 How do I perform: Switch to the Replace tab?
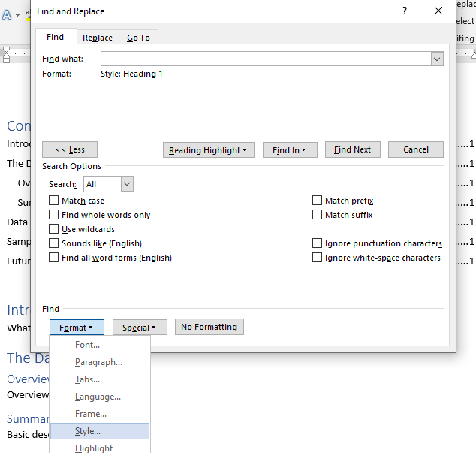[98, 38]
